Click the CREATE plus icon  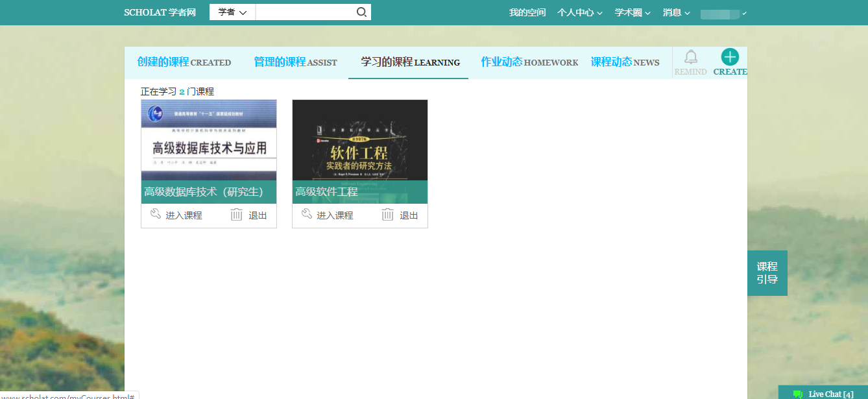[x=730, y=57]
